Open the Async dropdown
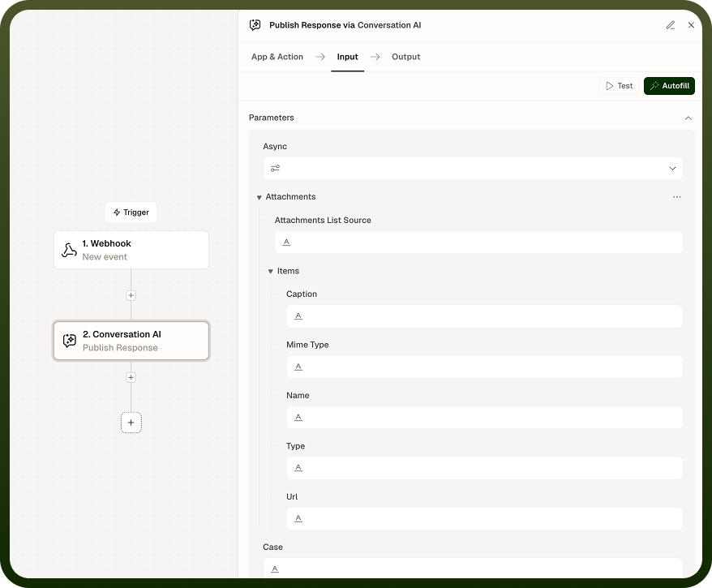The image size is (712, 588). pos(473,169)
